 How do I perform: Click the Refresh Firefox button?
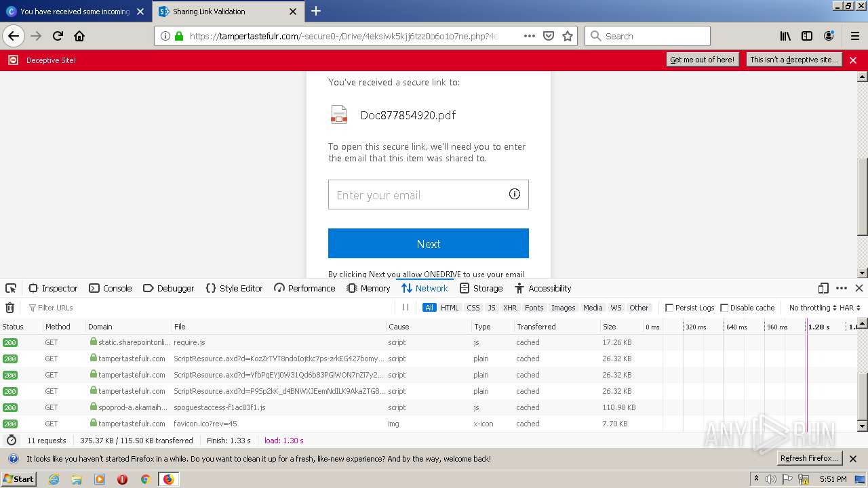[810, 458]
